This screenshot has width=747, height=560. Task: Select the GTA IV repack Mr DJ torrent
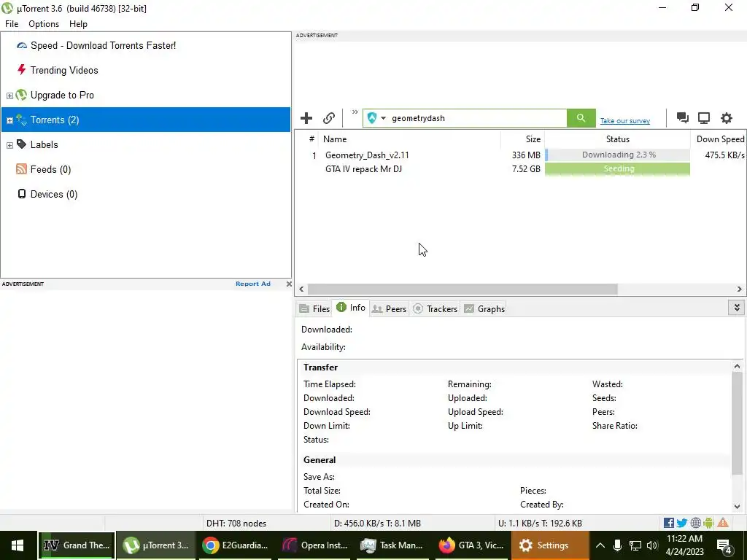pyautogui.click(x=519, y=169)
